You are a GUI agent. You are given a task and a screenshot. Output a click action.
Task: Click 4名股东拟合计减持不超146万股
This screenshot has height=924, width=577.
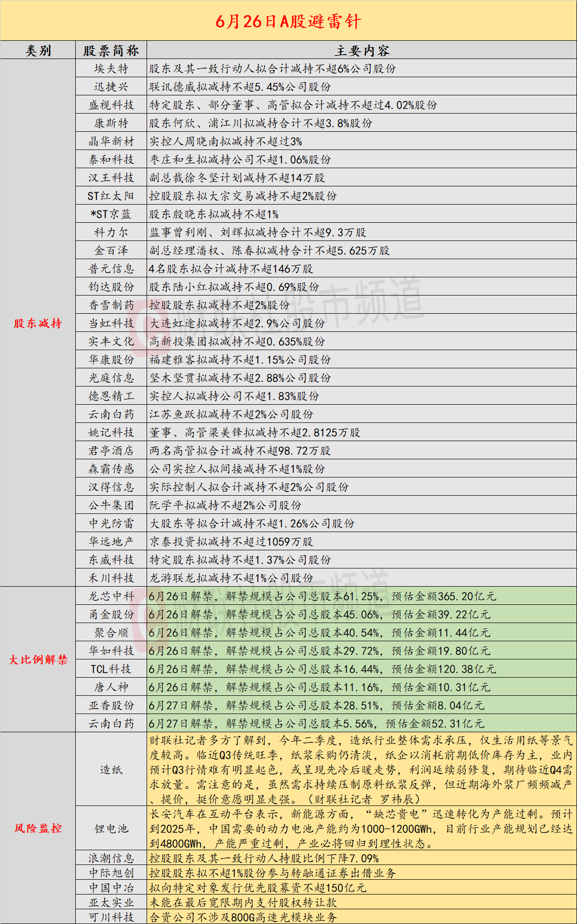click(231, 268)
